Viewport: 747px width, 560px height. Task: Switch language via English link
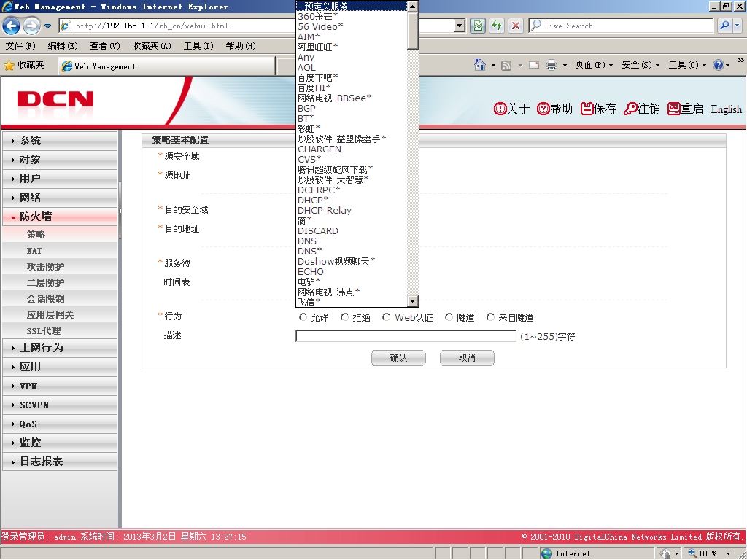point(726,109)
